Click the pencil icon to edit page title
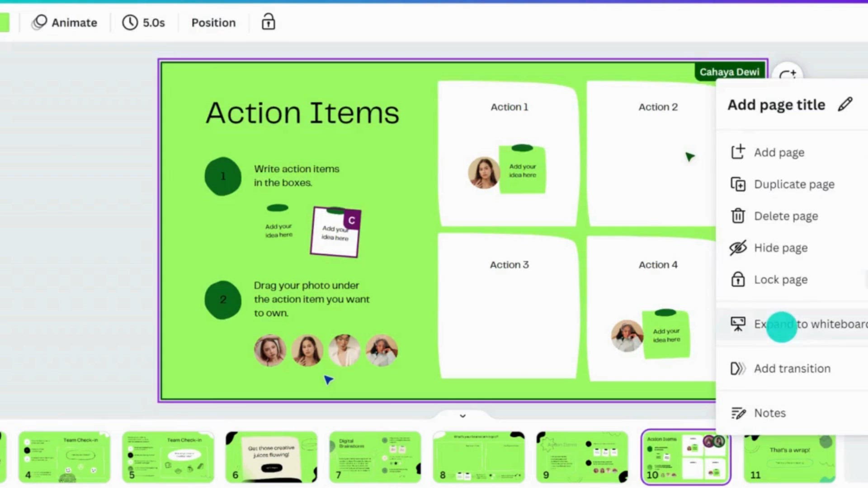Viewport: 868px width, 488px height. click(x=845, y=104)
